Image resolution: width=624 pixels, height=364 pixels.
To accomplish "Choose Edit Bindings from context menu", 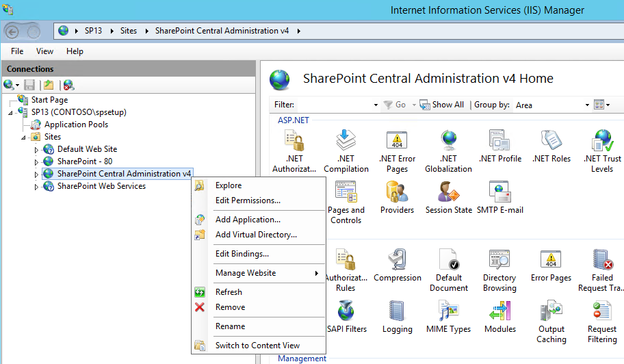I will click(x=257, y=254).
